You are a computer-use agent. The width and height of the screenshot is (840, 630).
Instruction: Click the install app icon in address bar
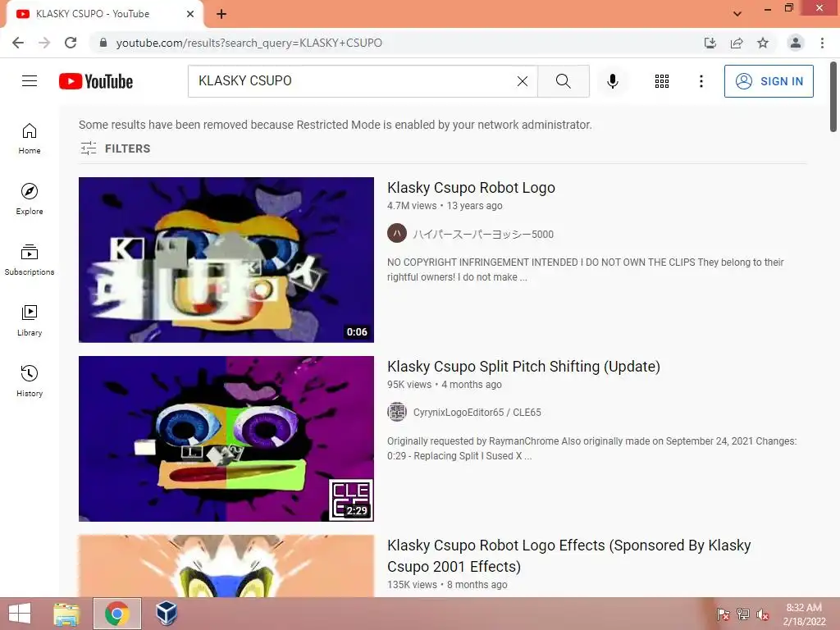710,43
